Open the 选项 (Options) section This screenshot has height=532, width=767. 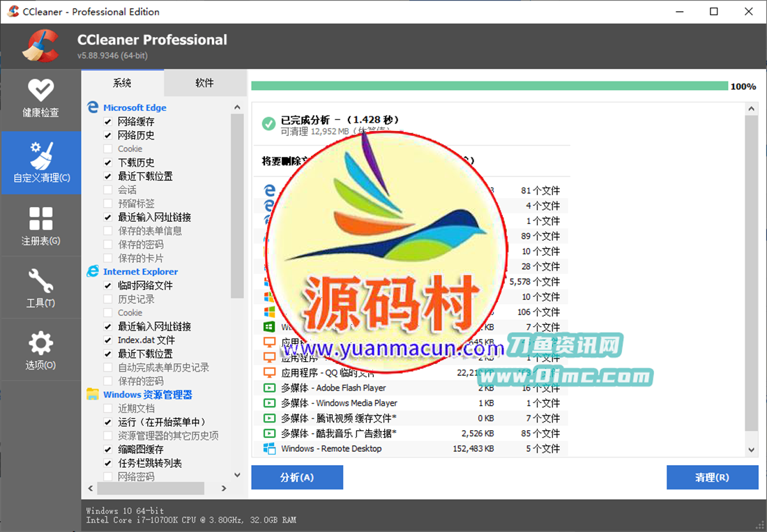(x=40, y=349)
